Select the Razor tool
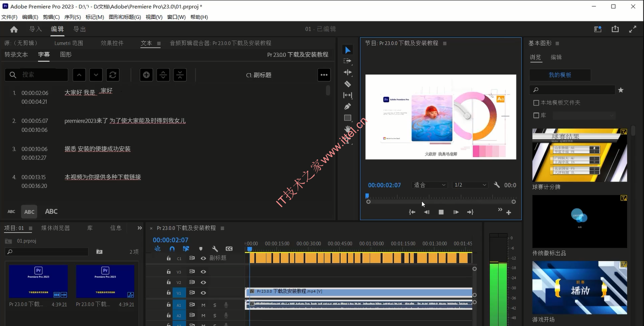644x326 pixels. [x=348, y=84]
